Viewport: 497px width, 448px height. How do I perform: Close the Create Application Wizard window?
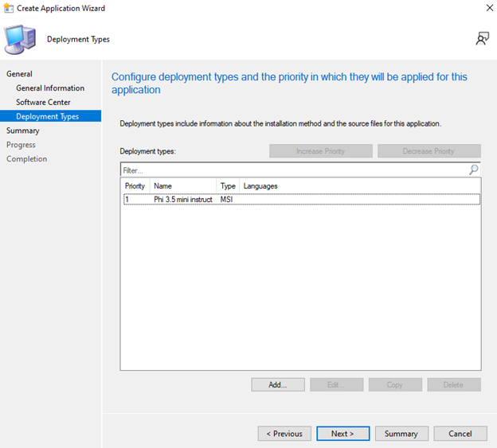[488, 8]
